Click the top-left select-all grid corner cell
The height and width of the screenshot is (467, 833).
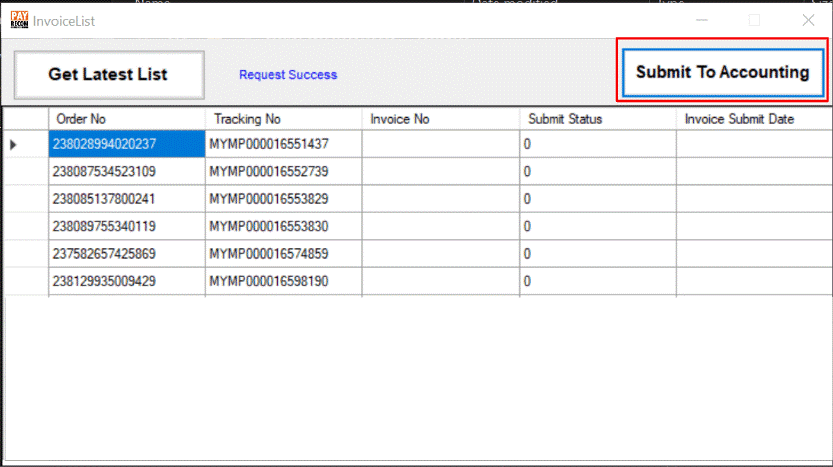[x=26, y=119]
